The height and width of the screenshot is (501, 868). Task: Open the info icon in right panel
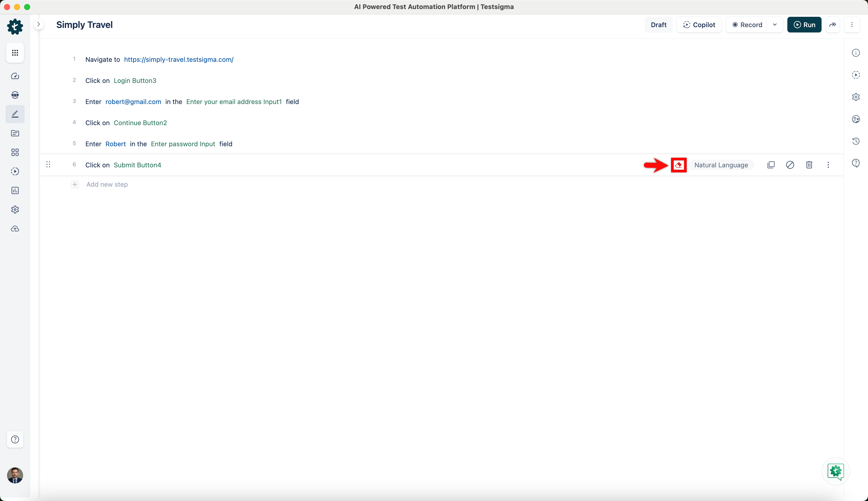coord(856,53)
